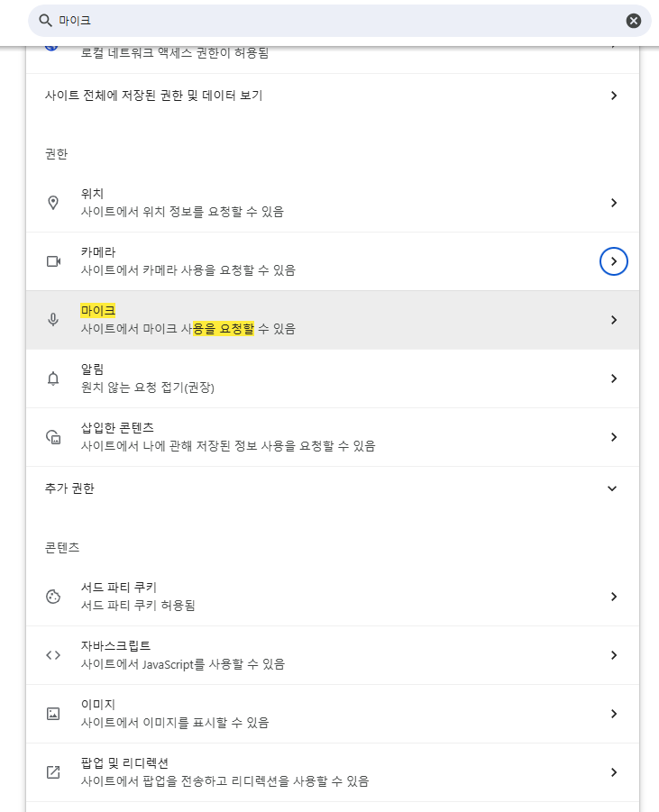Screen dimensions: 659x812
Task: Click the bell icon next to 알림
Action: pos(53,379)
